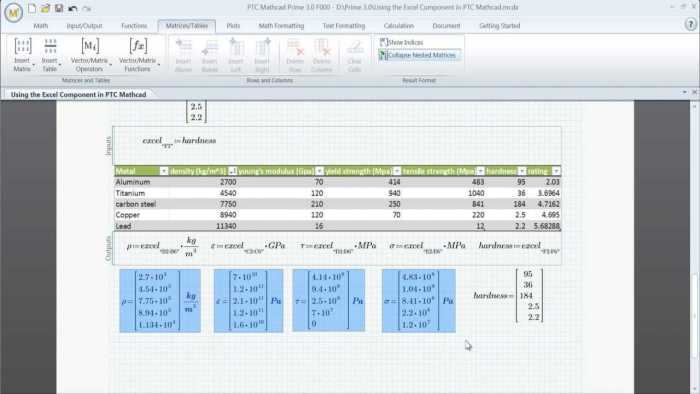Open young's modulus column filter dropdown

click(319, 171)
